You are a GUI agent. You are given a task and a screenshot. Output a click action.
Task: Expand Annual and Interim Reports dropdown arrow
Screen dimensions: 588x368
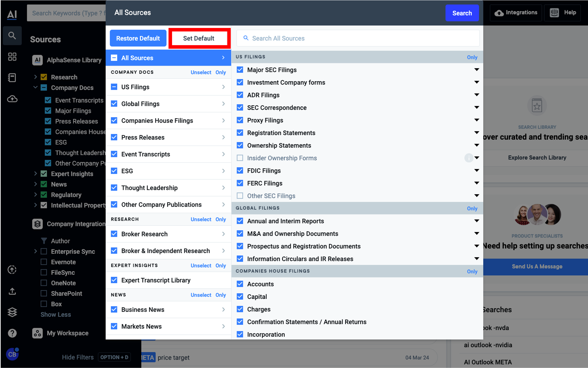click(476, 221)
